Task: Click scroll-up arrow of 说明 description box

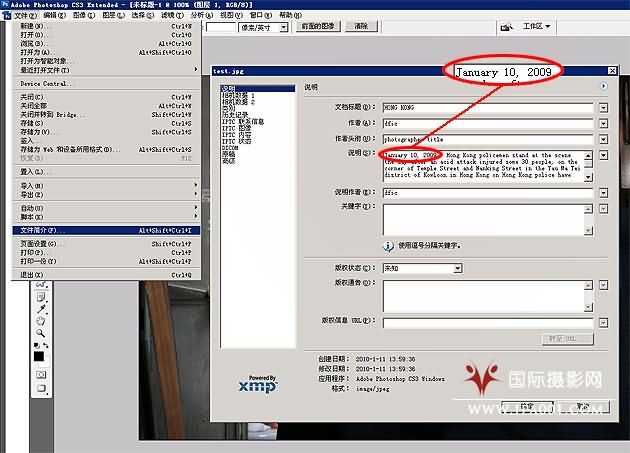Action: pyautogui.click(x=588, y=155)
